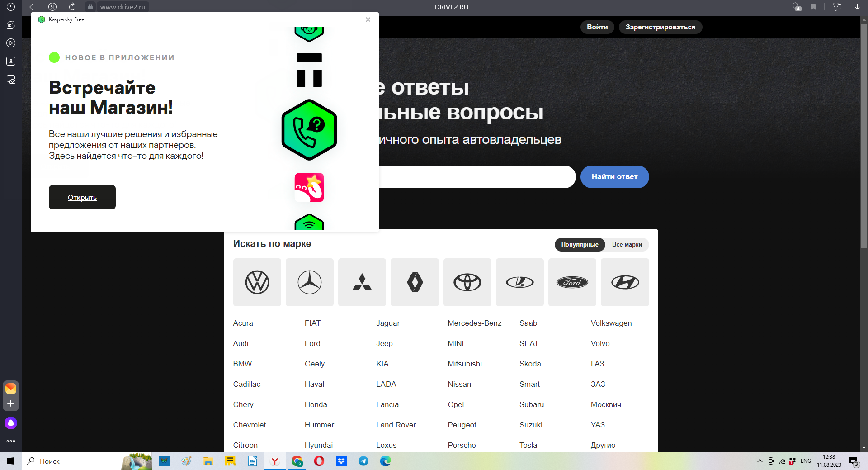Select the Ford logo tile
868x470 pixels.
click(x=572, y=282)
